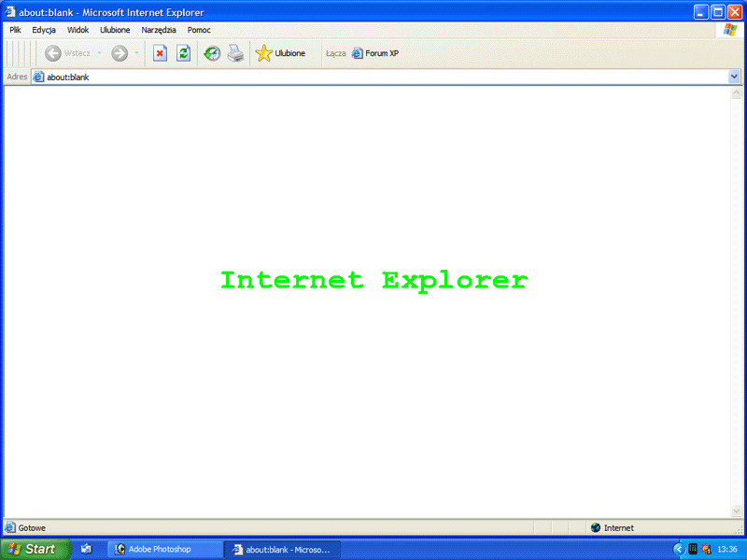Open the Plik menu
747x560 pixels.
pos(15,30)
